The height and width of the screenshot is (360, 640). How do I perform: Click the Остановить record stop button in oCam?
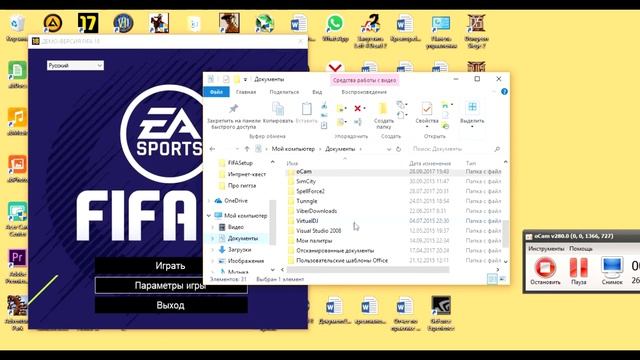tap(545, 271)
